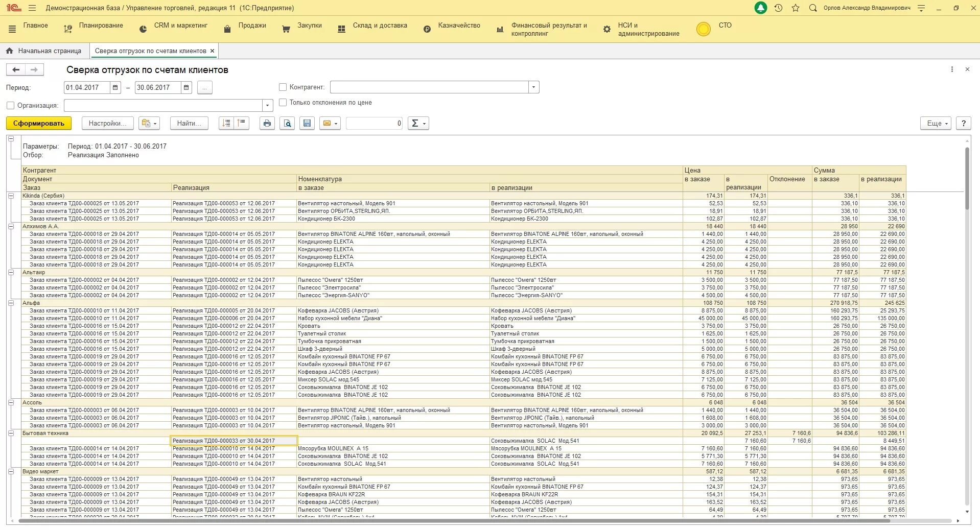
Task: Print the report
Action: pos(267,123)
